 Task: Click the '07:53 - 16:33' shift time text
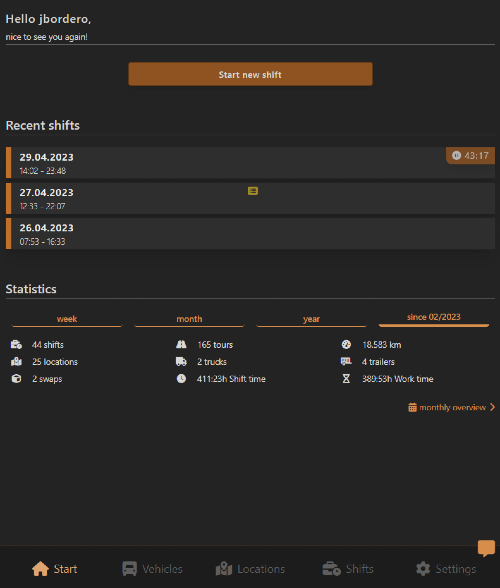[42, 242]
